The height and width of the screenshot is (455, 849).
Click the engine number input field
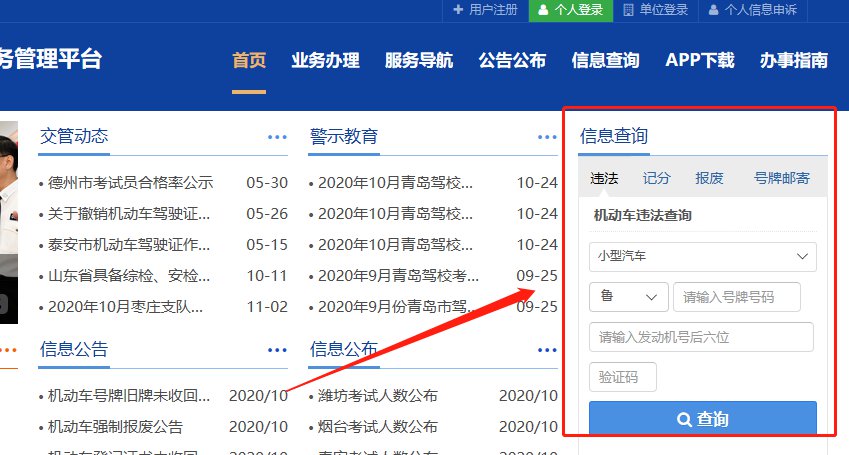[701, 337]
